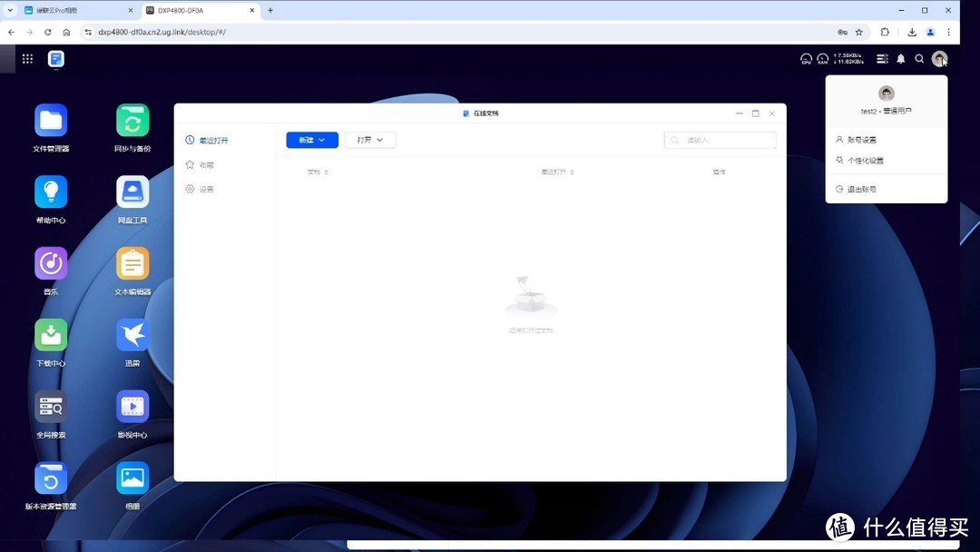Open the task manager icon in top bar
This screenshot has width=980, height=552.
point(881,58)
